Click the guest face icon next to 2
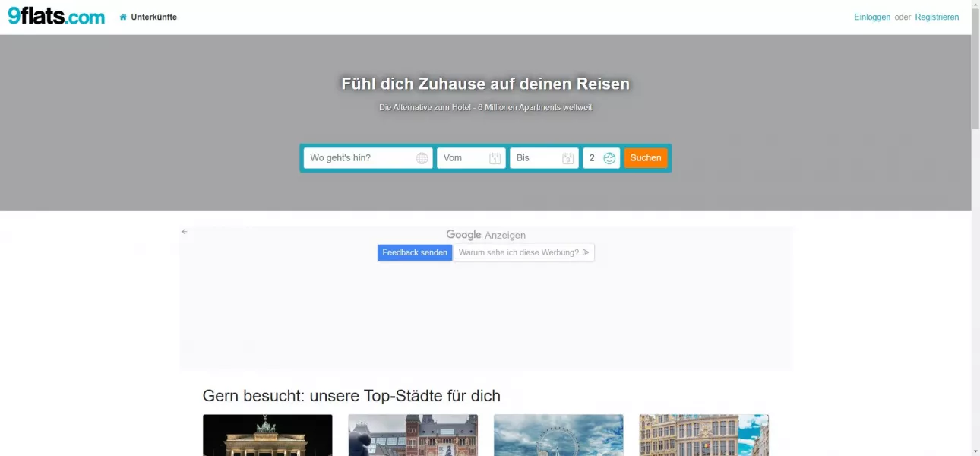This screenshot has height=456, width=980. 609,158
